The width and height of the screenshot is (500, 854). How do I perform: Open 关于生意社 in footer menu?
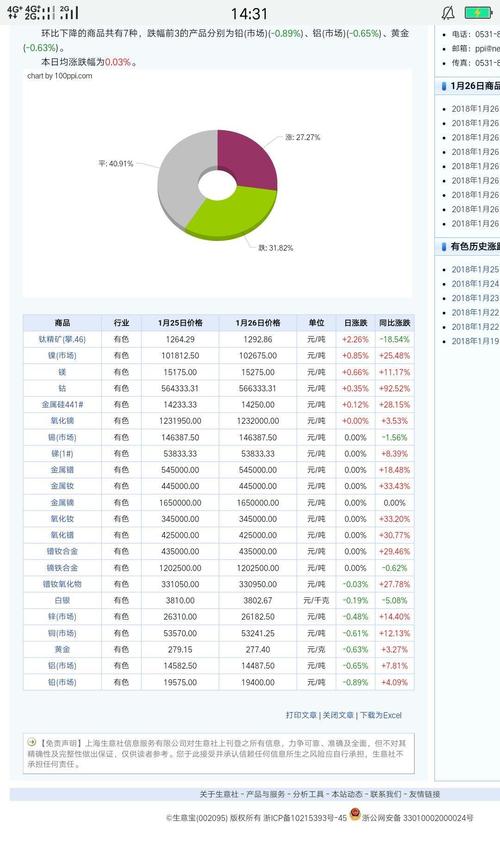point(219,794)
